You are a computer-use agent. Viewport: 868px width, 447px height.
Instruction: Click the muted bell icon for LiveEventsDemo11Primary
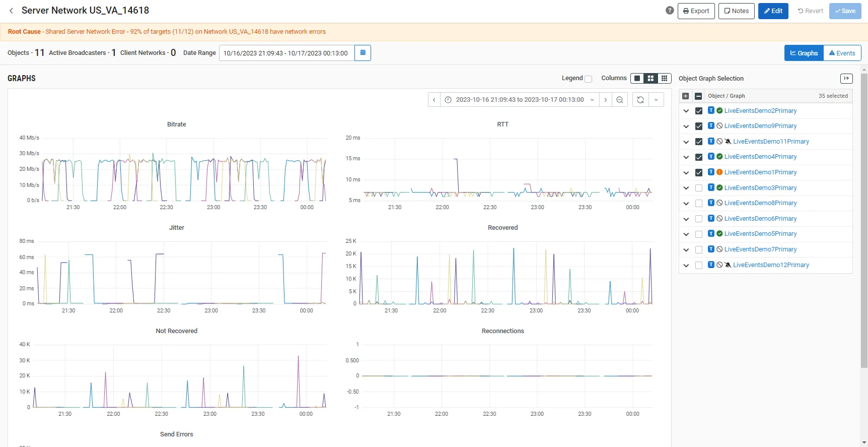tap(728, 142)
